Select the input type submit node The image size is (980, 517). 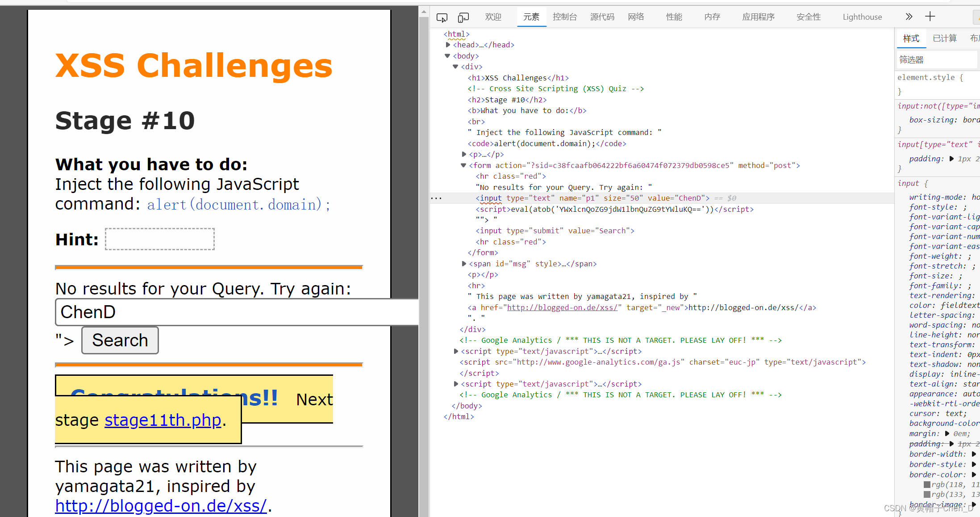(555, 231)
